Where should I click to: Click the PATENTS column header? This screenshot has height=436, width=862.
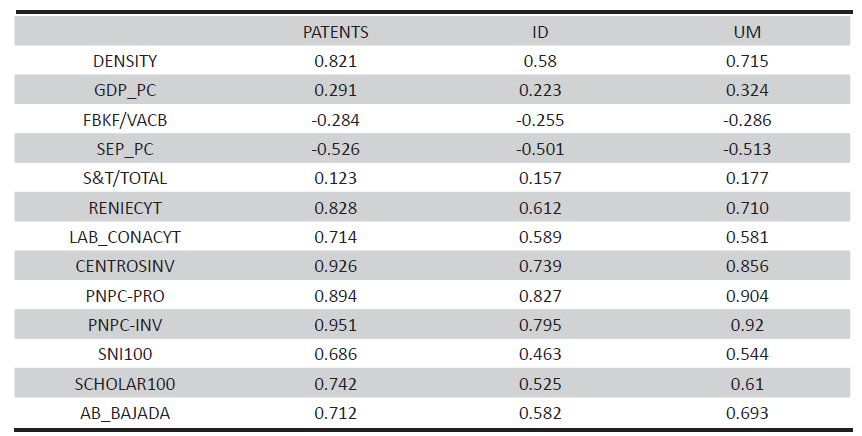point(336,32)
